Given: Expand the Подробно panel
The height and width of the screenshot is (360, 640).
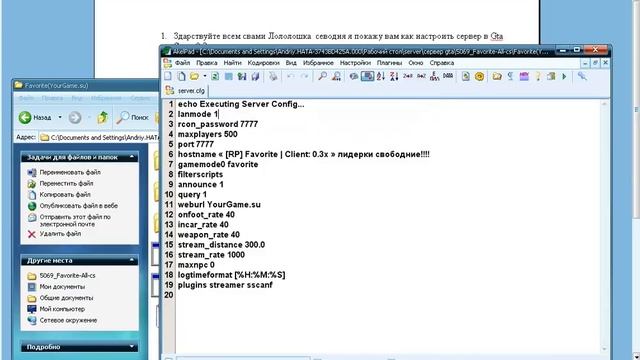Looking at the screenshot, I should [132, 347].
